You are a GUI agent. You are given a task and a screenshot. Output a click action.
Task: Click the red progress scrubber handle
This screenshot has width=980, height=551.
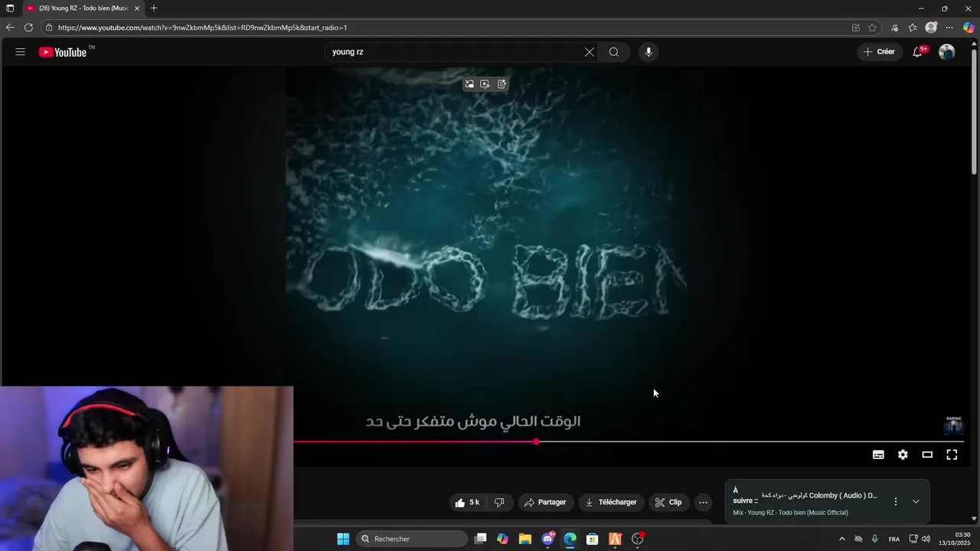[x=536, y=442]
